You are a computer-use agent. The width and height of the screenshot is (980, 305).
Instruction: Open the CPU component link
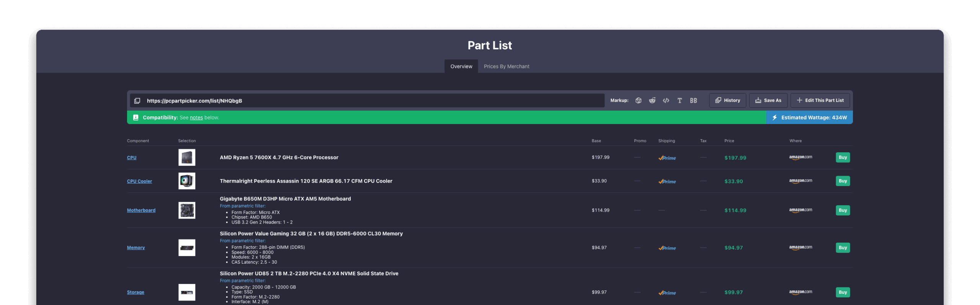[x=132, y=158]
